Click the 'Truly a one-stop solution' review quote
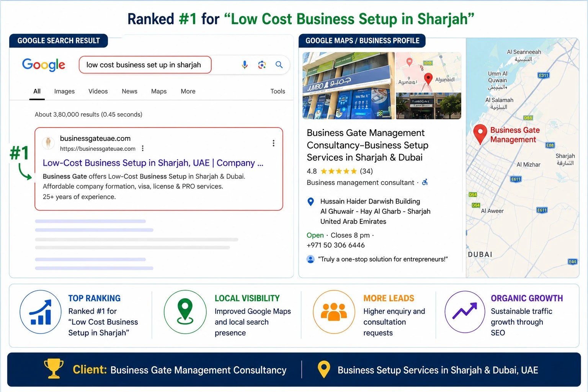Image resolution: width=588 pixels, height=392 pixels. coord(383,259)
